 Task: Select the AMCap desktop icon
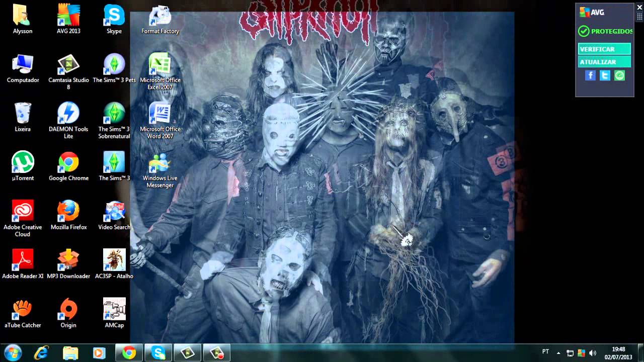pyautogui.click(x=114, y=313)
